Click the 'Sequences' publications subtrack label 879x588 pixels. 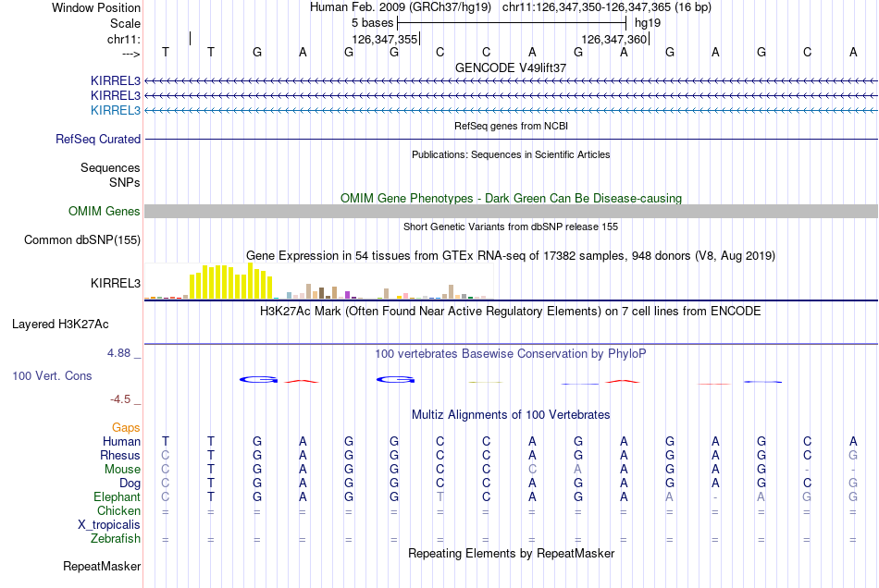click(x=110, y=167)
